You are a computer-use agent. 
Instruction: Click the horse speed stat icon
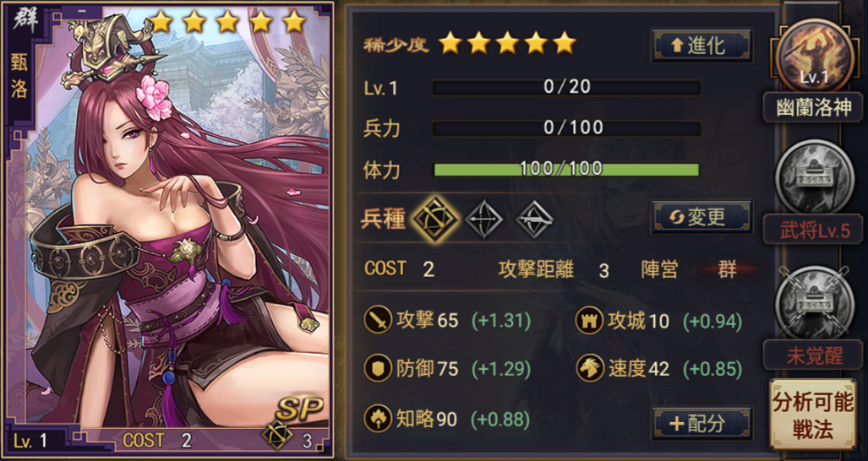(x=589, y=369)
